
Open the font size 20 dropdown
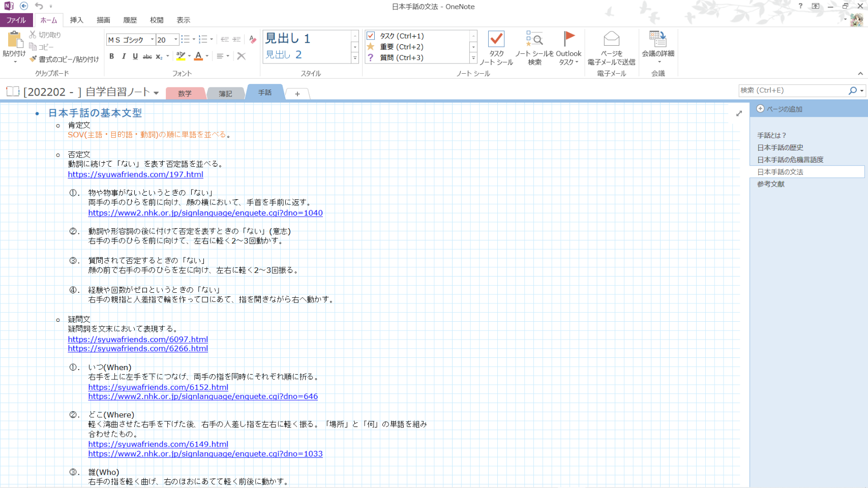[x=176, y=40]
